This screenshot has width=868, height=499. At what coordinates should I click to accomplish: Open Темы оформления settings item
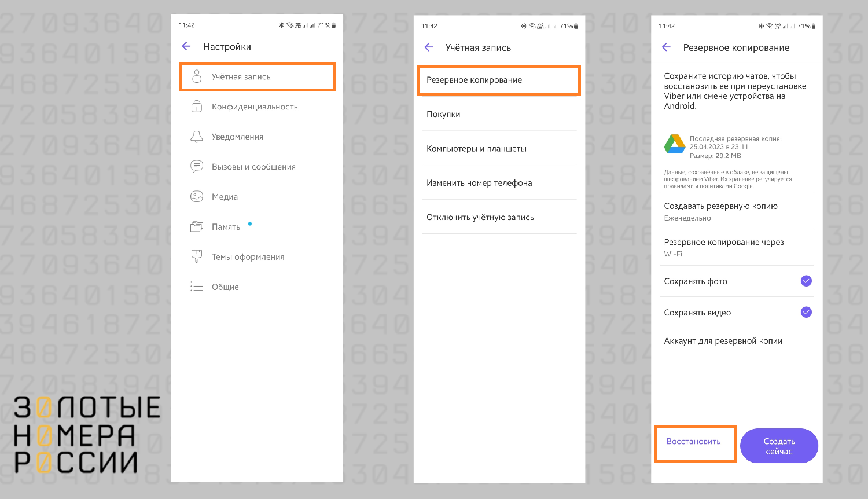coord(257,257)
